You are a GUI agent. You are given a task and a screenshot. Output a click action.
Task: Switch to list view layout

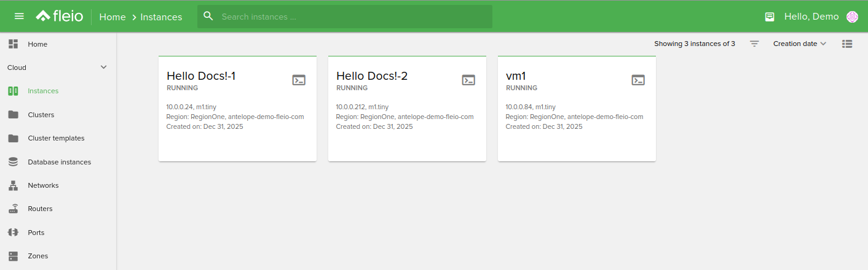[847, 44]
